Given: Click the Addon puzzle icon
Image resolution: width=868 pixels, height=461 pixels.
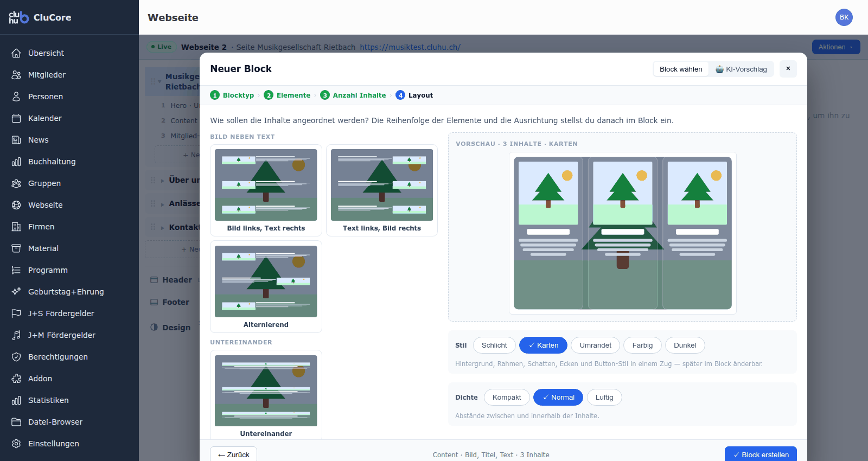Looking at the screenshot, I should (16, 379).
